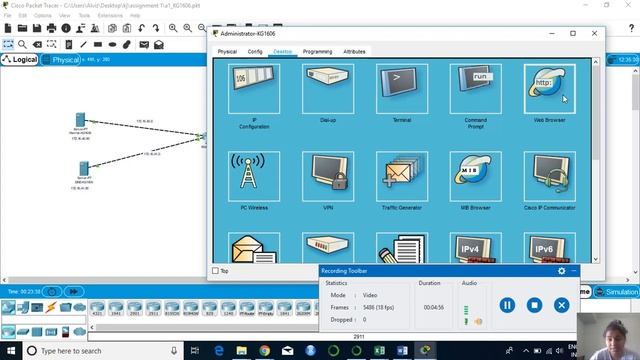Image resolution: width=640 pixels, height=360 pixels.
Task: Launch the Cisco IP Communicator app
Action: click(549, 176)
